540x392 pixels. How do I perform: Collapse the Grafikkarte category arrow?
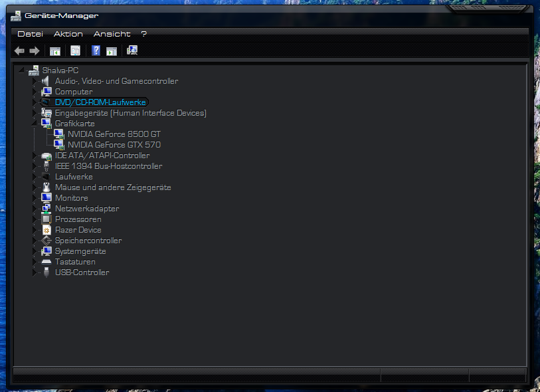point(34,124)
